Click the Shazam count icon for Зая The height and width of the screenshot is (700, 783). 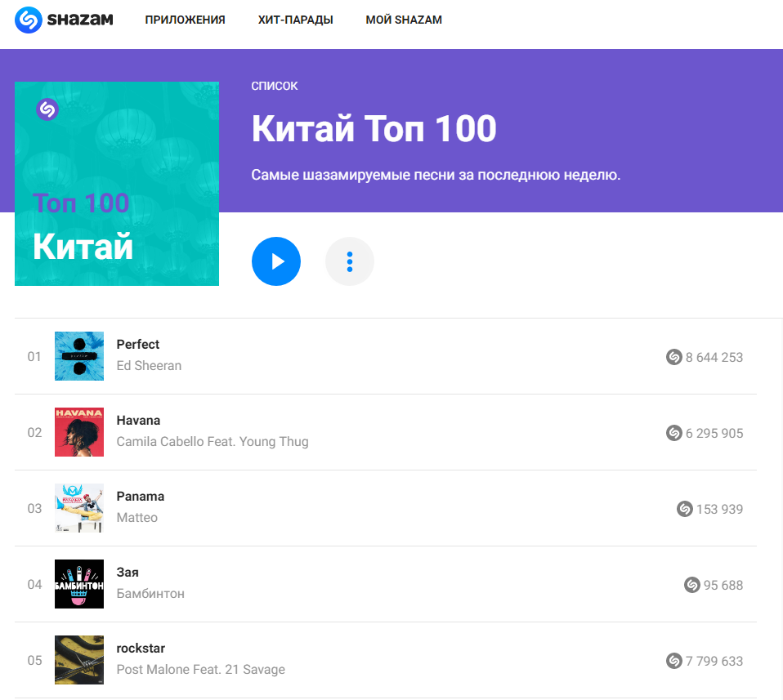tap(692, 585)
